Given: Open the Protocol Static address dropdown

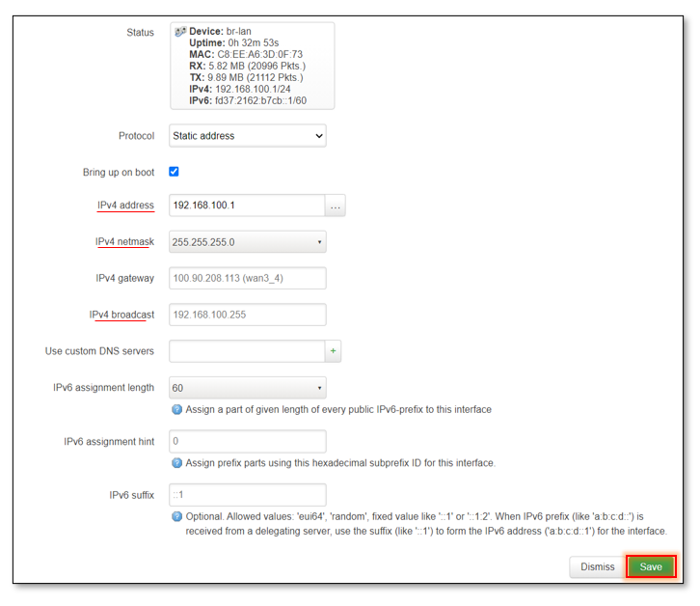Looking at the screenshot, I should [x=248, y=136].
